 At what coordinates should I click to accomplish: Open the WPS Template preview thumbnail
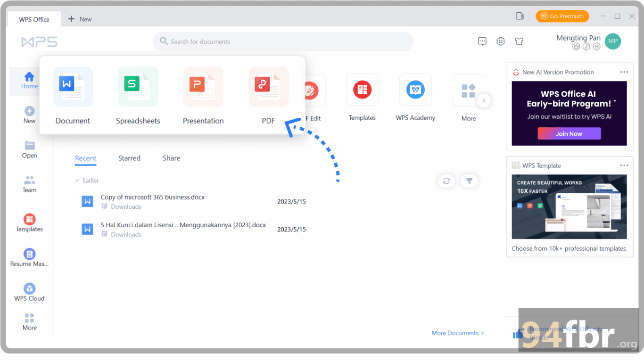coord(569,207)
